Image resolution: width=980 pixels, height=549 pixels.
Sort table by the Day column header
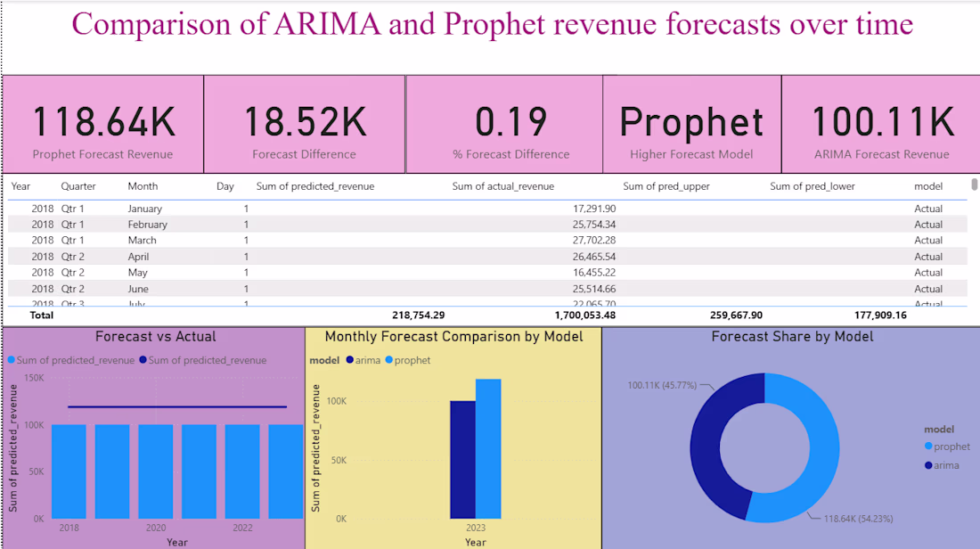pyautogui.click(x=225, y=186)
